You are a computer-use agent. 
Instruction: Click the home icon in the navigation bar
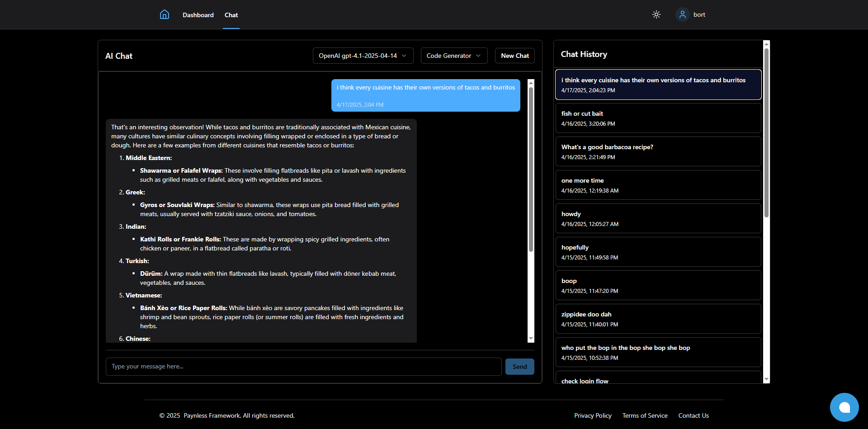click(164, 14)
